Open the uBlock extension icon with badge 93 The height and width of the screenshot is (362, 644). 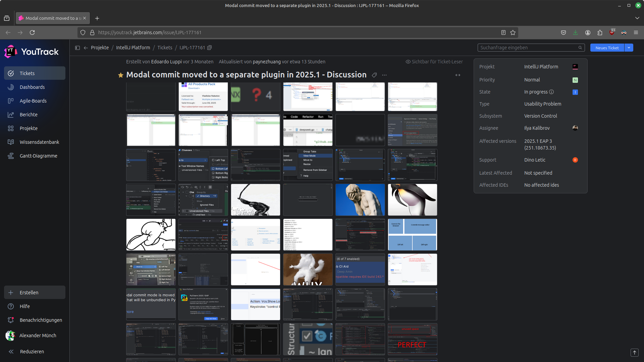(x=612, y=32)
